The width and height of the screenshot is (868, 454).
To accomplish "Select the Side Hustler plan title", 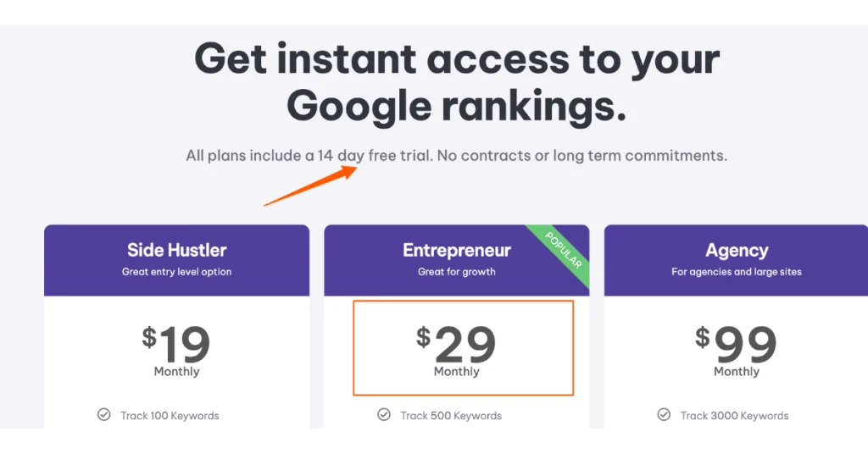I will click(x=176, y=250).
